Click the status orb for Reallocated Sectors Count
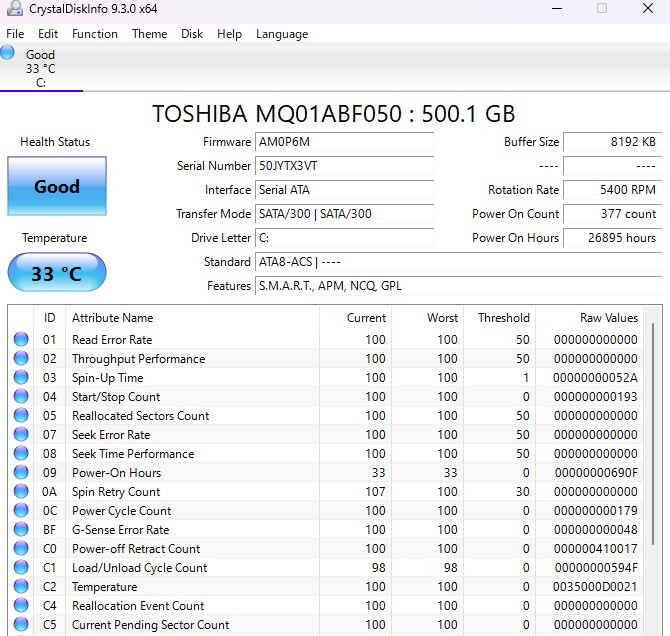Screen dimensions: 670x636 (21, 416)
